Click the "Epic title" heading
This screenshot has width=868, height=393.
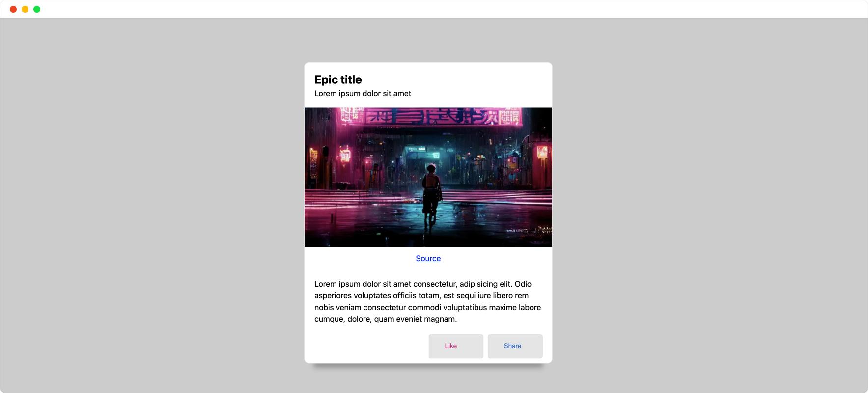(338, 79)
